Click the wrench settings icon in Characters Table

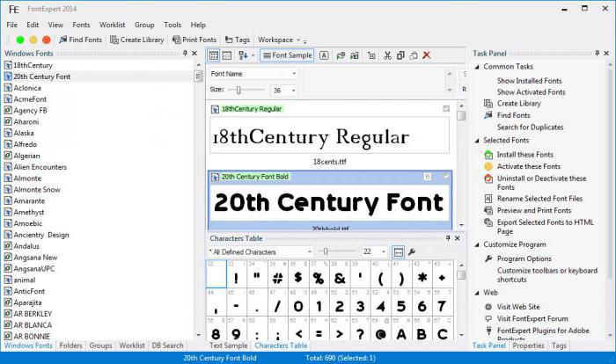tap(412, 252)
